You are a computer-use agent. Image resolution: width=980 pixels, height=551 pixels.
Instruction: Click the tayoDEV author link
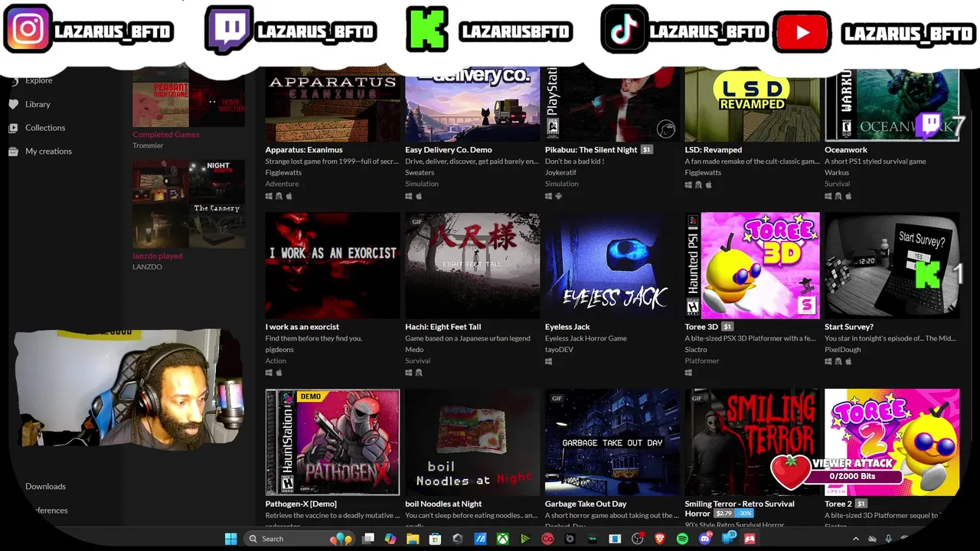(x=559, y=350)
